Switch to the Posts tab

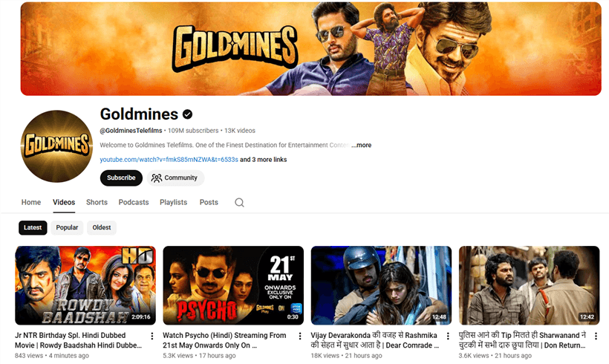click(209, 202)
